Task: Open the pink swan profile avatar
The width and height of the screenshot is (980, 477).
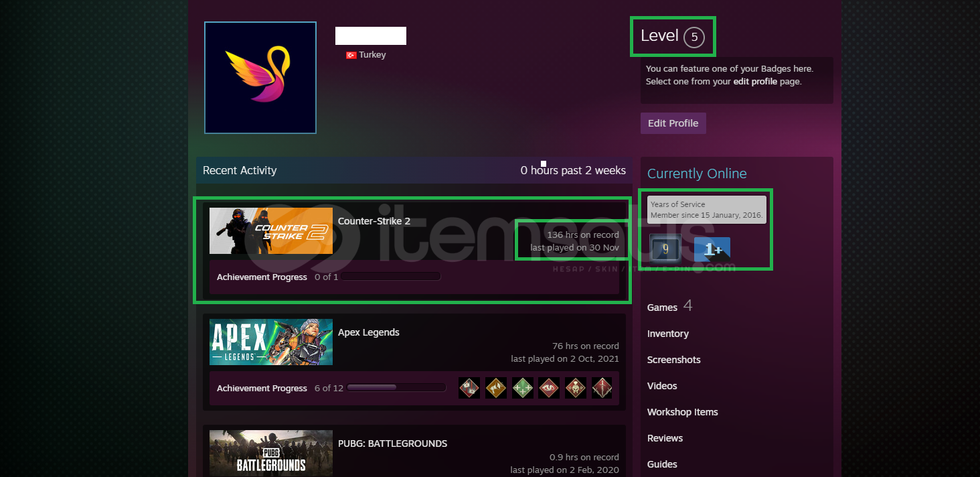Action: tap(260, 78)
